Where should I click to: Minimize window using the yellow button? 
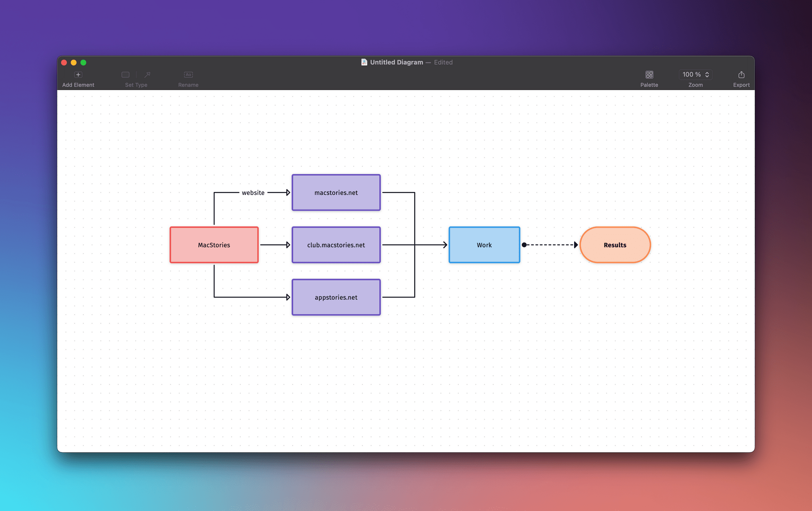pos(73,62)
